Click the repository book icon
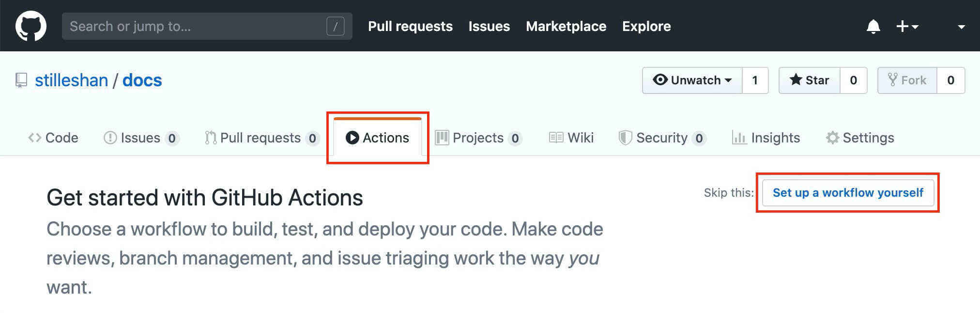This screenshot has height=313, width=980. pyautogui.click(x=21, y=80)
